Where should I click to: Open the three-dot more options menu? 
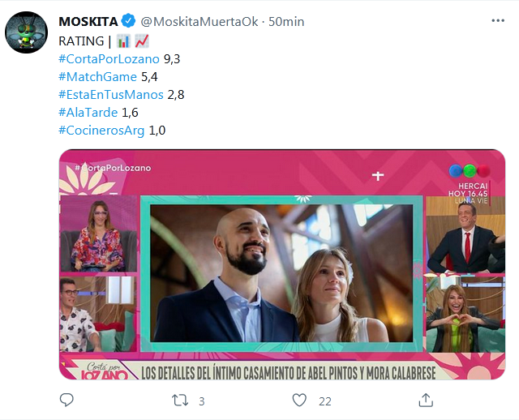coord(498,21)
